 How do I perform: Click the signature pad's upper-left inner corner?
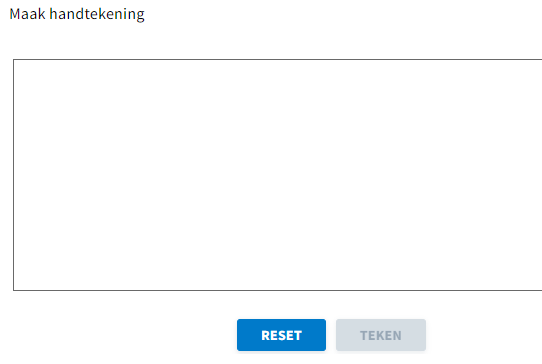[x=18, y=64]
